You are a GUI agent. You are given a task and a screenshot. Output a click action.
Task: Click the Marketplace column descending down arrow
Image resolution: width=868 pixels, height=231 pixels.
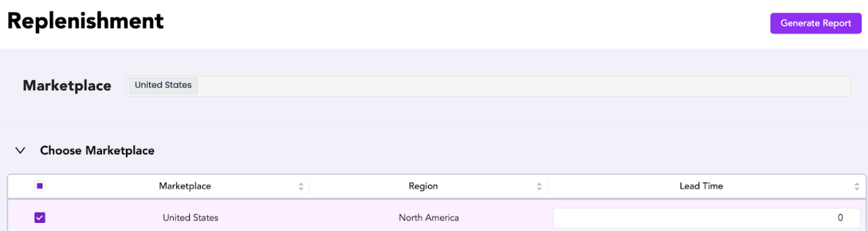coord(301,189)
